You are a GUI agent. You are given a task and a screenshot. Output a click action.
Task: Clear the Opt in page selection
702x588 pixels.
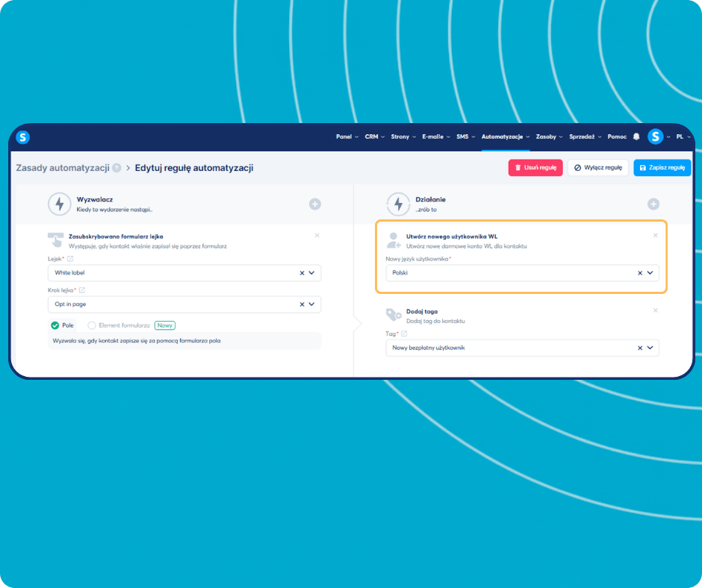point(302,304)
